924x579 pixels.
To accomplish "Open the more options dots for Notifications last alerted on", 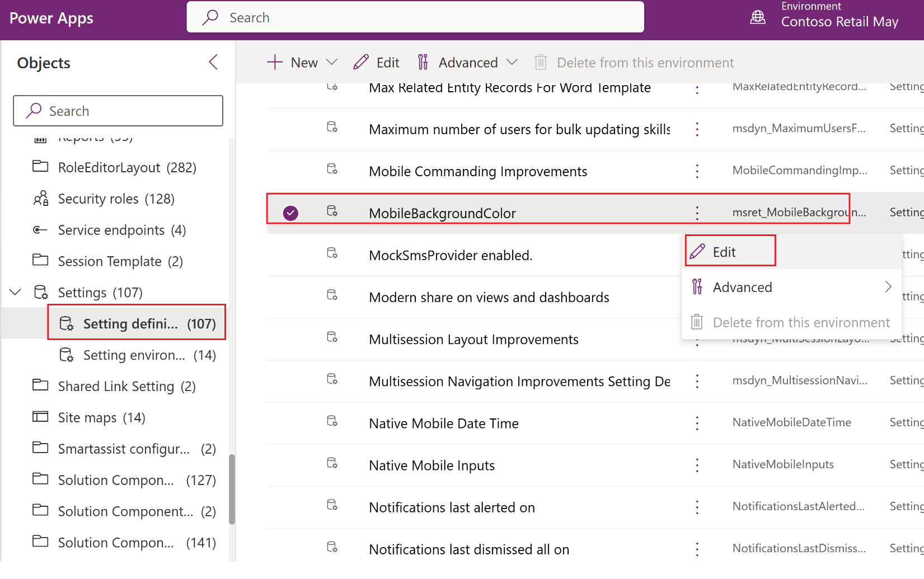I will 697,507.
